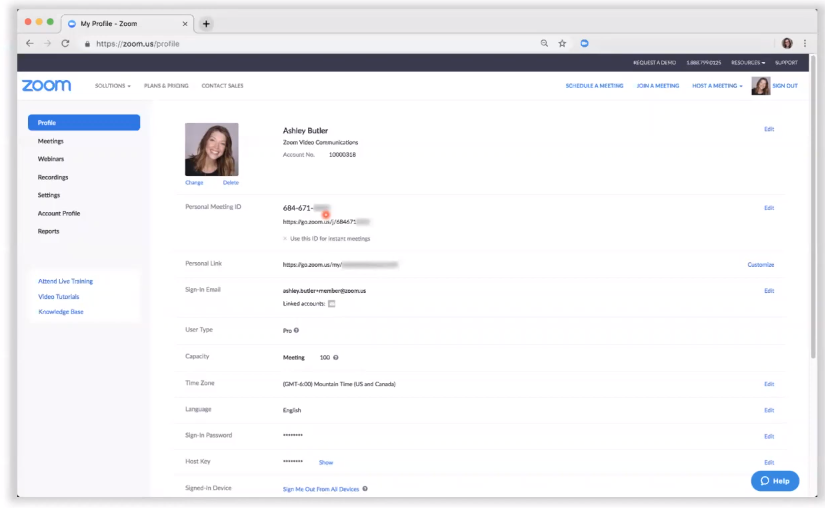Click phone number in the top bar
The width and height of the screenshot is (825, 508).
[x=703, y=63]
